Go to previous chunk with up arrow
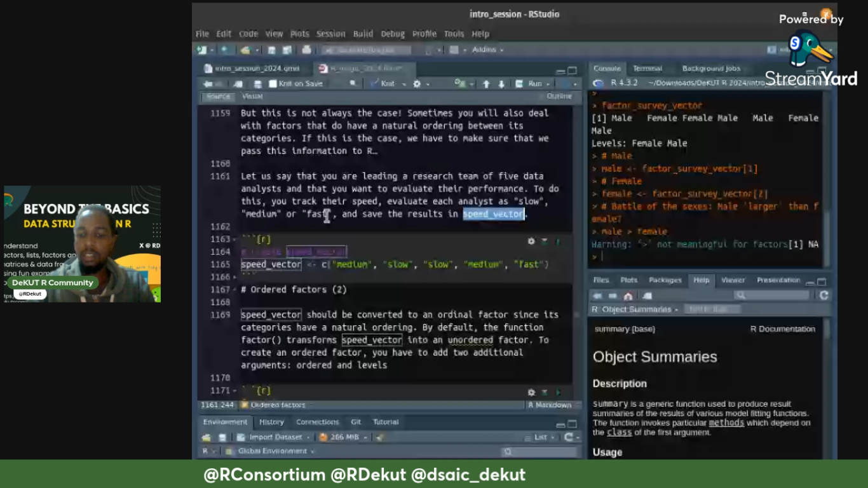 (486, 83)
